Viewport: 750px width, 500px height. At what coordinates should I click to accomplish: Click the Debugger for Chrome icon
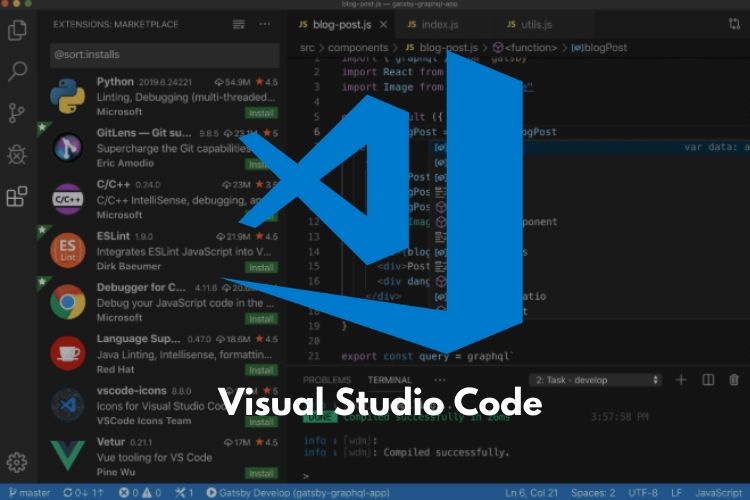(x=68, y=302)
